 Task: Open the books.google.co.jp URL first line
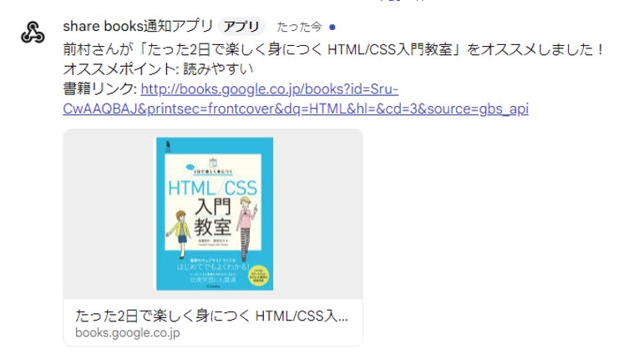click(x=270, y=89)
